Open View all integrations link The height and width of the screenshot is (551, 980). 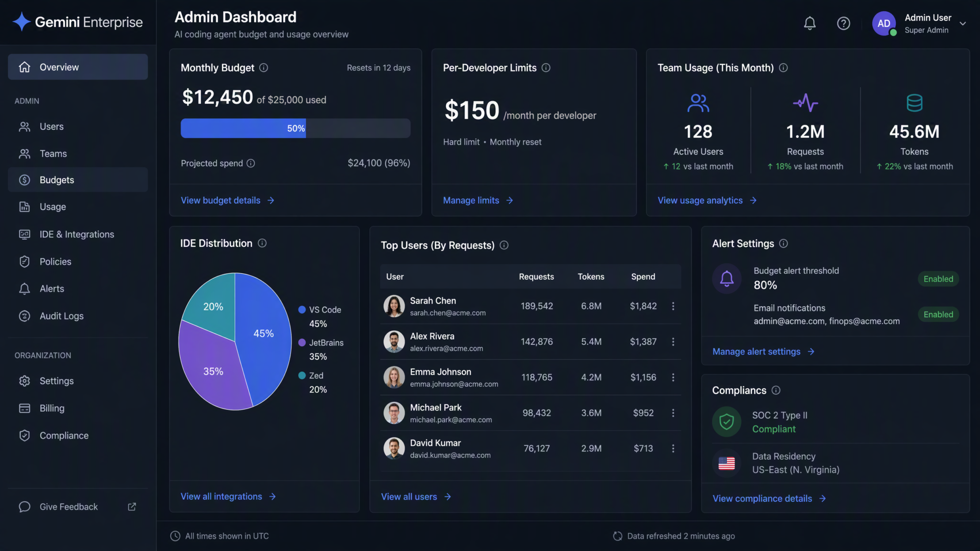(x=228, y=496)
